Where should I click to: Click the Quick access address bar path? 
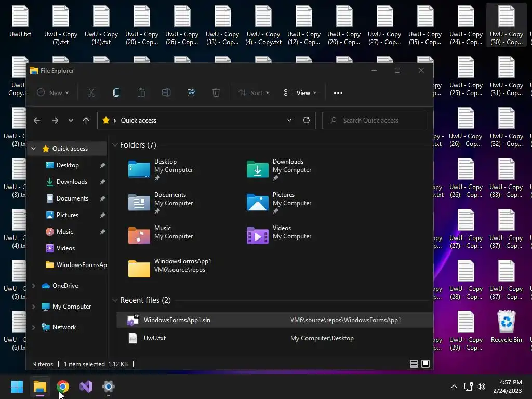(x=138, y=121)
